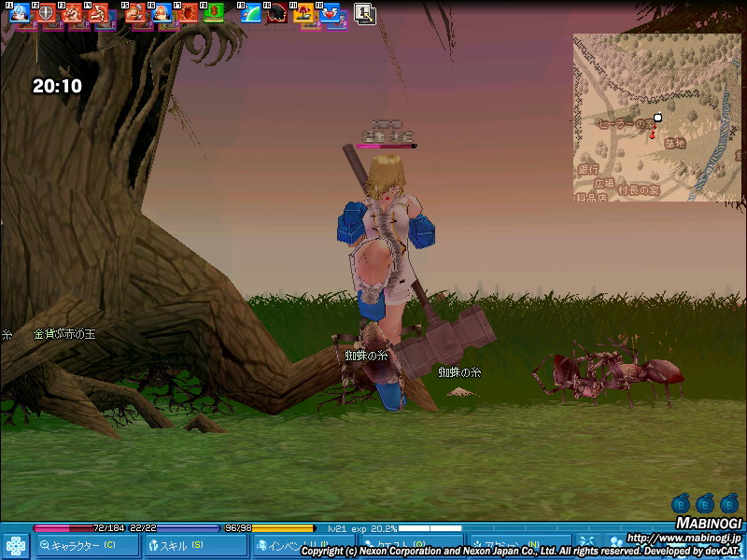Use the F9 green planet hotkey icon
This screenshot has width=747, height=560.
coord(251,13)
